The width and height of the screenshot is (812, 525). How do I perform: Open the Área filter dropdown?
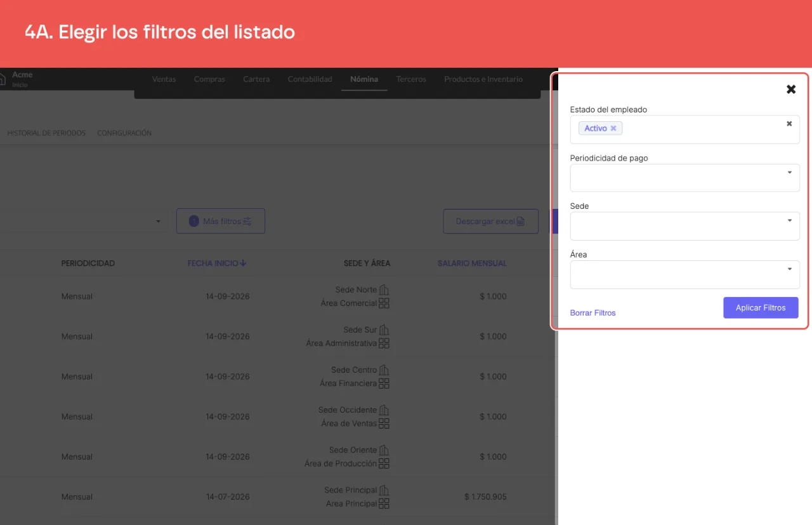[684, 274]
